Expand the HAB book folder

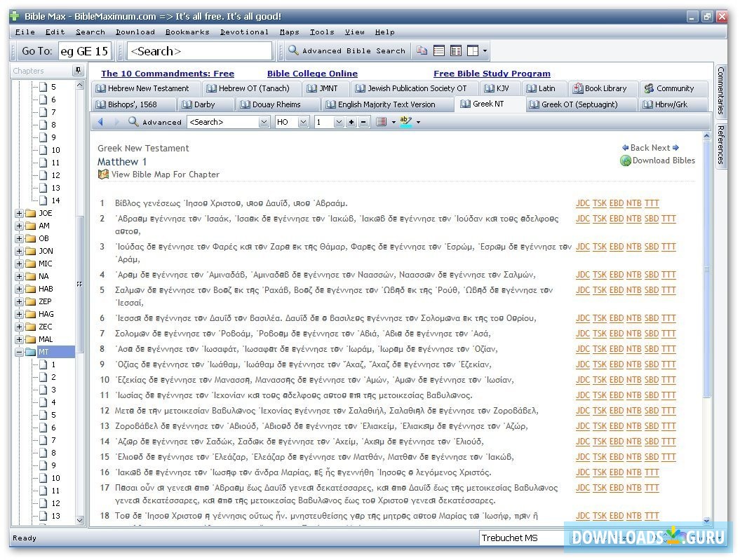pyautogui.click(x=19, y=289)
